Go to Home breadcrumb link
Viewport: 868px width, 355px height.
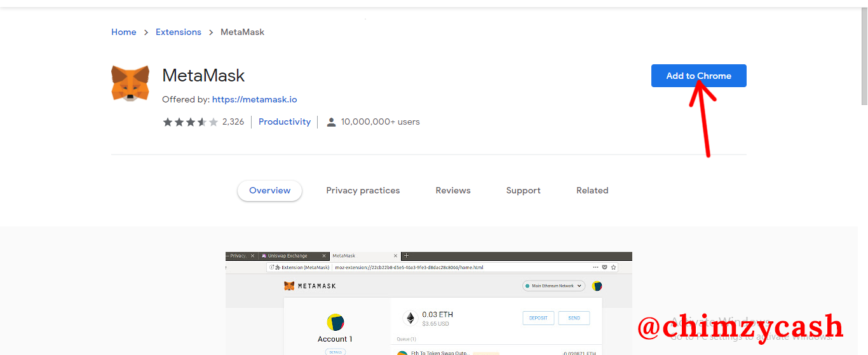coord(124,32)
